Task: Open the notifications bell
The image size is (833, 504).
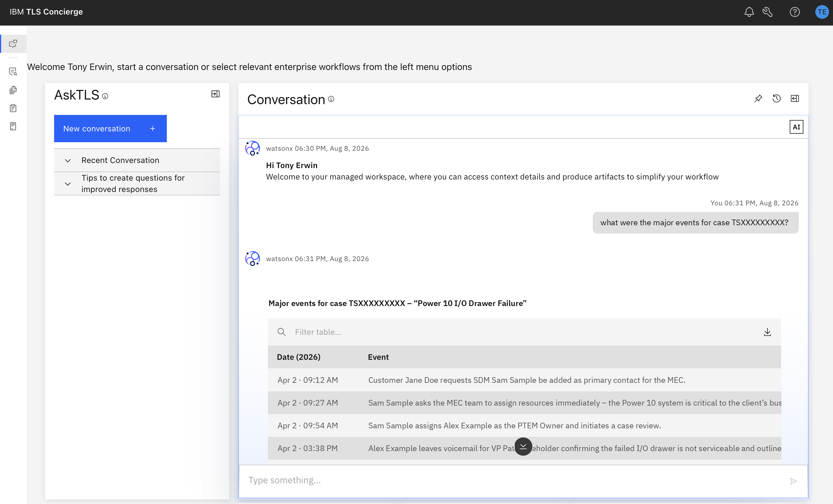Action: click(749, 12)
